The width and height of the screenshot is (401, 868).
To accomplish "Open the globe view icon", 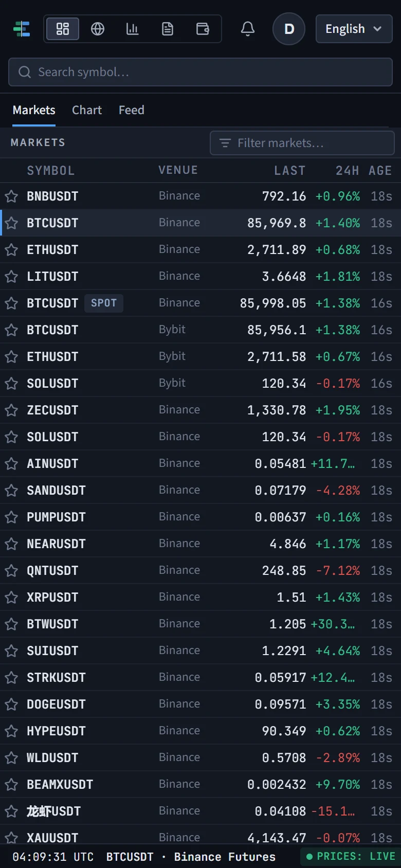I will coord(98,29).
